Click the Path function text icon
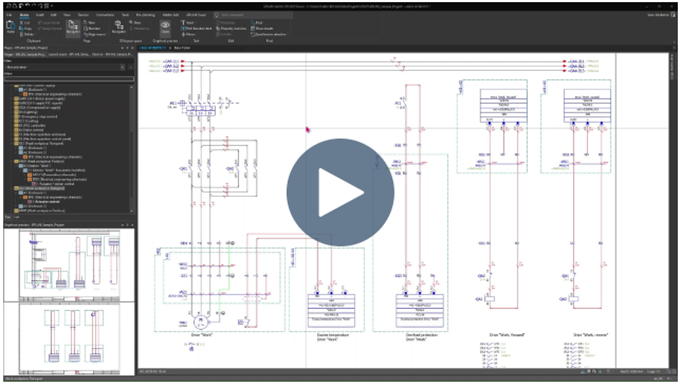 tap(196, 28)
